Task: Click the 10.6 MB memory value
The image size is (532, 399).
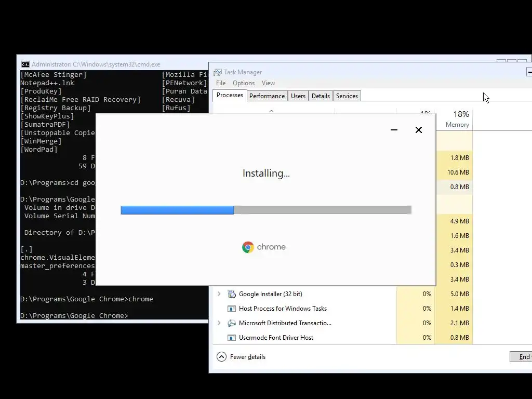Action: (x=458, y=172)
